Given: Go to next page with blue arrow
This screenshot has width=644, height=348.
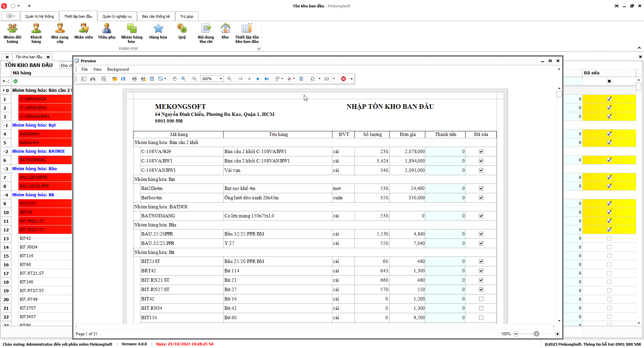Looking at the screenshot, I should tap(258, 79).
